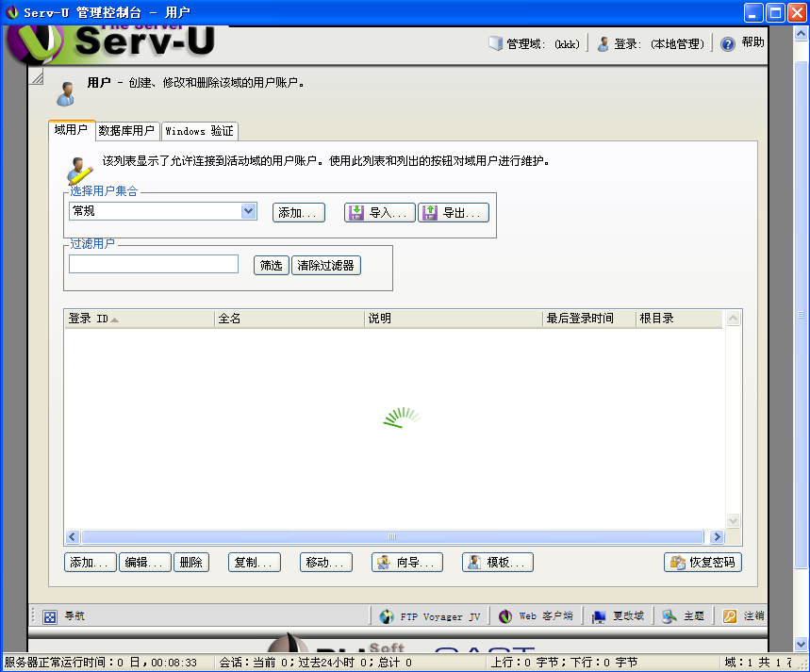Switch to the 域用户 tab
810x672 pixels.
[72, 130]
